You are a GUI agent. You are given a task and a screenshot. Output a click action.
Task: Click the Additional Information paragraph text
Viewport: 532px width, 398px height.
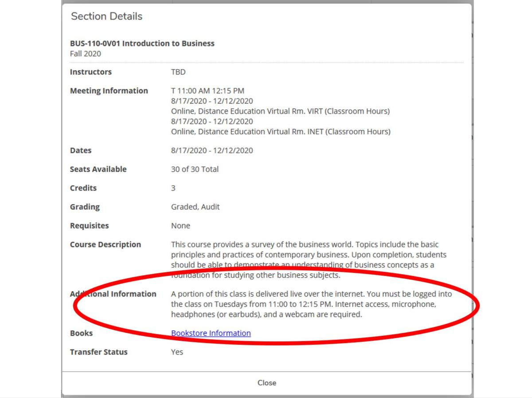coord(310,304)
